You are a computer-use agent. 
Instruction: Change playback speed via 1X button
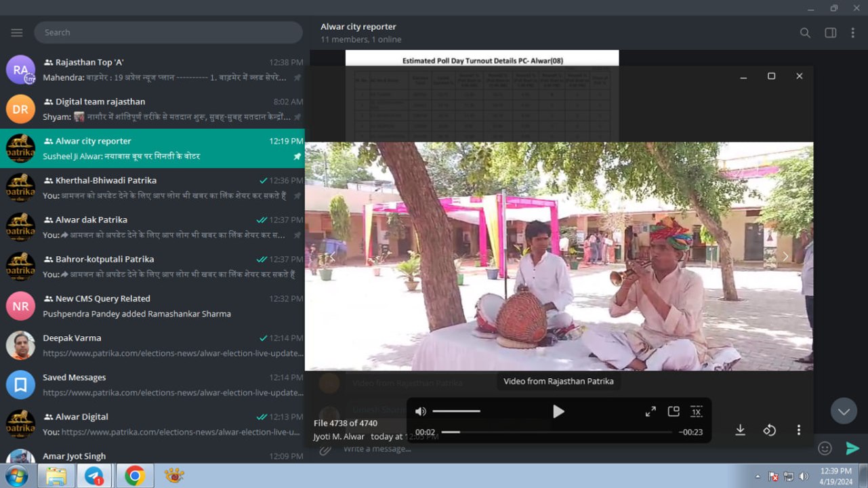697,411
